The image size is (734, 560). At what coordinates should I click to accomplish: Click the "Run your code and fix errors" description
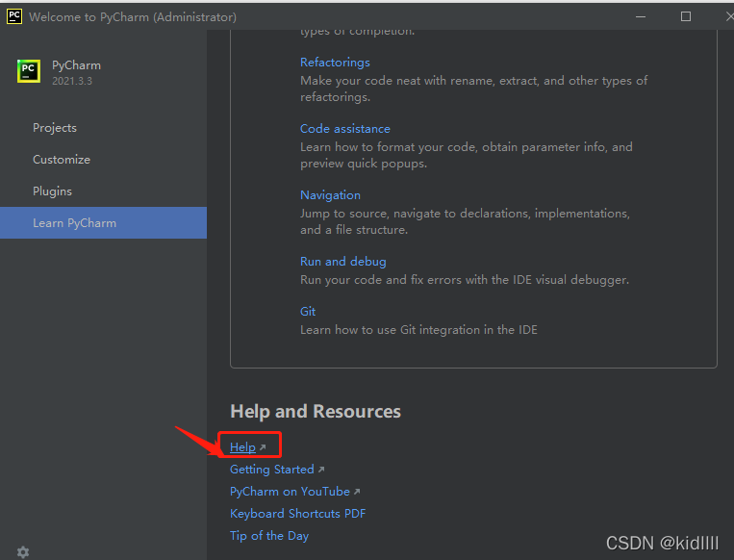point(465,280)
